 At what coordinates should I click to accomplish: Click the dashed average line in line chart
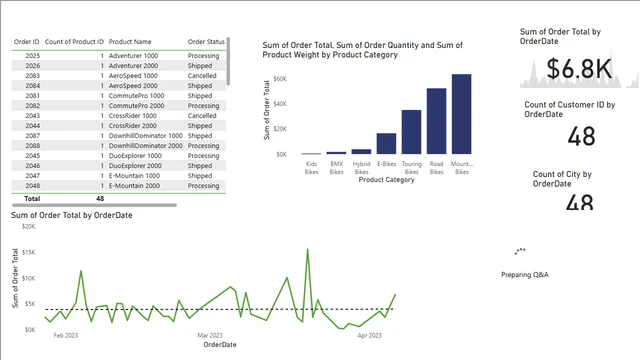(220, 309)
